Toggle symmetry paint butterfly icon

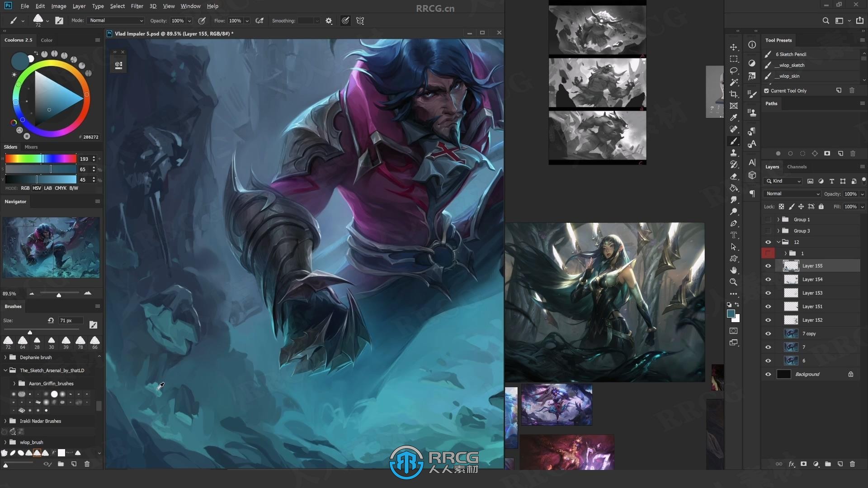click(360, 21)
